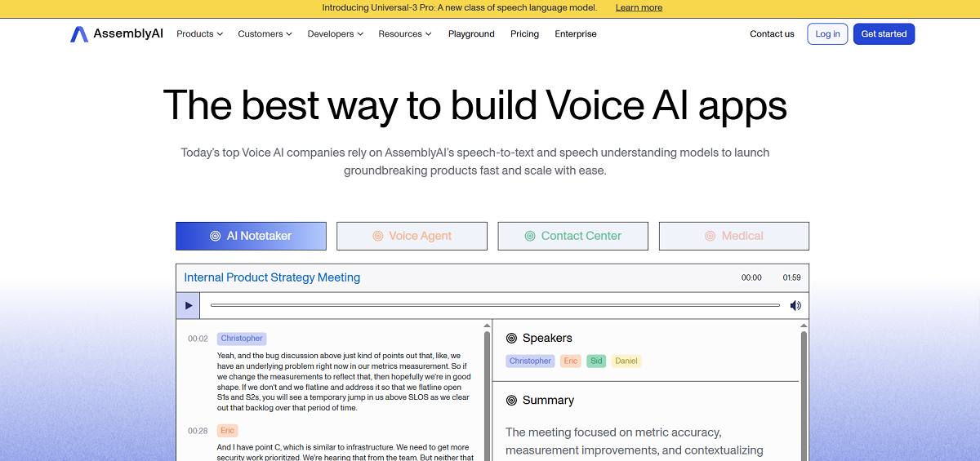Select the AI Notetaker tab
Image resolution: width=980 pixels, height=461 pixels.
tap(251, 236)
